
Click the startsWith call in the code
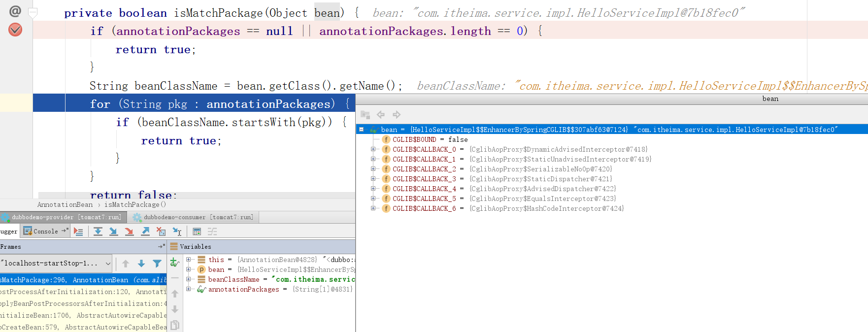point(264,122)
